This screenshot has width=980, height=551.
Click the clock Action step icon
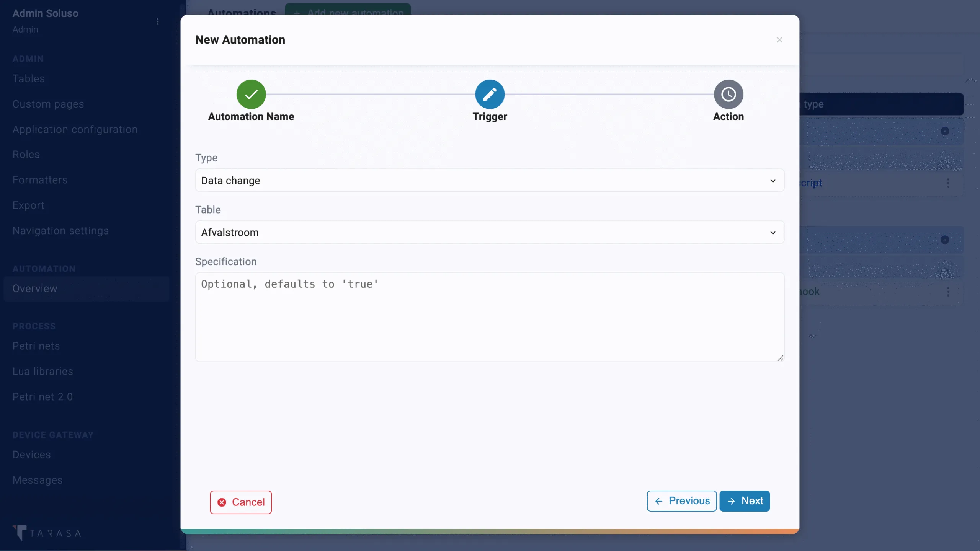click(728, 94)
